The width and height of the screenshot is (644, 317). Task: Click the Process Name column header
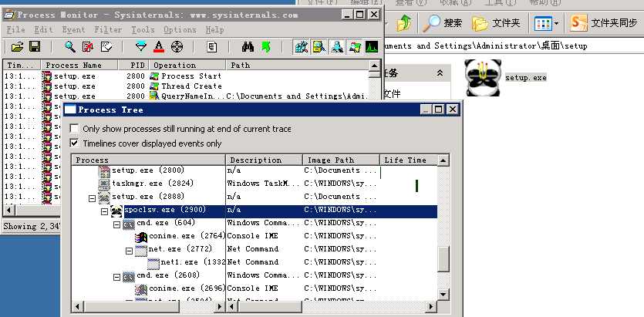tap(79, 65)
